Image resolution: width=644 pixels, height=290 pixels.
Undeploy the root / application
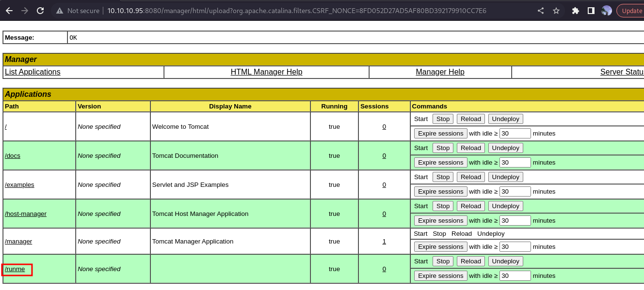(x=506, y=119)
